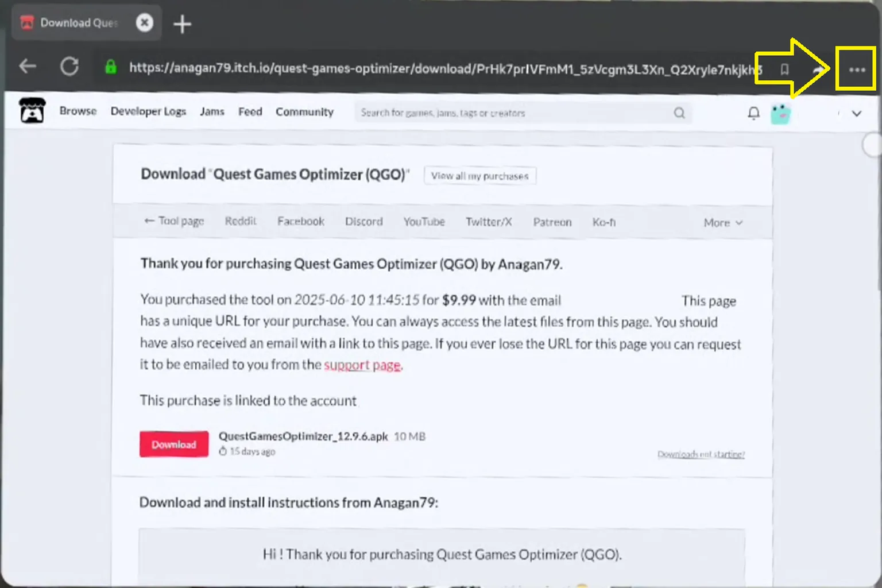Click the Download and install instructions heading
This screenshot has width=882, height=588.
289,502
